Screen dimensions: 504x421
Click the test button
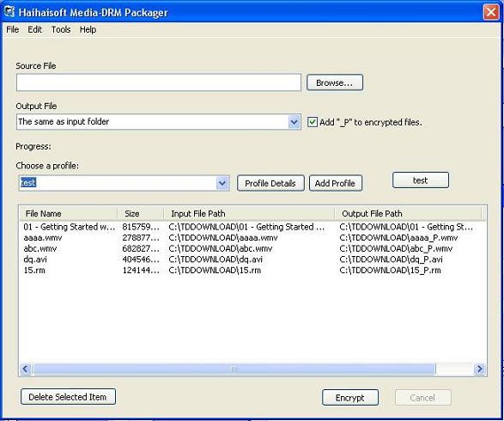[420, 180]
